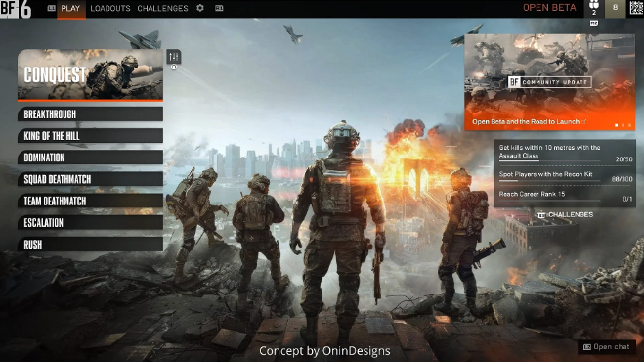Click the filter sliders icon beside Conquest
This screenshot has height=362, width=644.
(174, 57)
